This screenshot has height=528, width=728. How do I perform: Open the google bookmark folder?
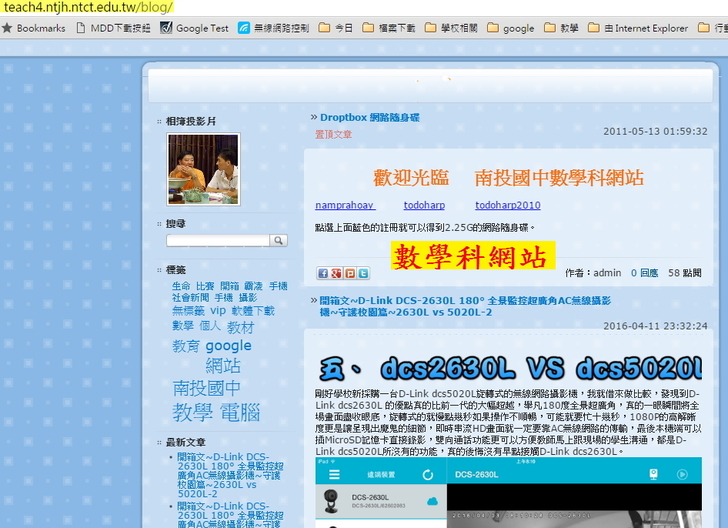pos(511,28)
